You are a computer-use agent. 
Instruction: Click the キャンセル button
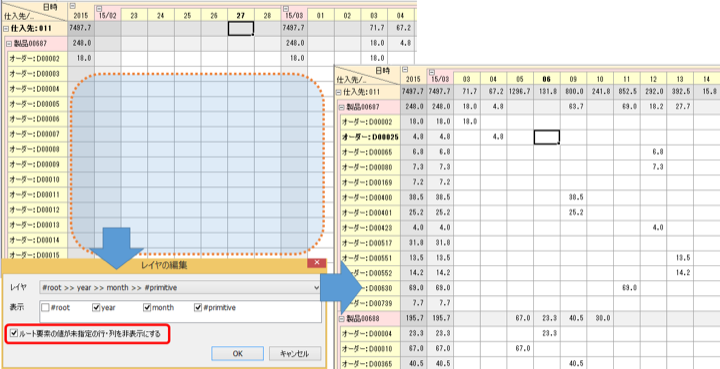pos(295,354)
